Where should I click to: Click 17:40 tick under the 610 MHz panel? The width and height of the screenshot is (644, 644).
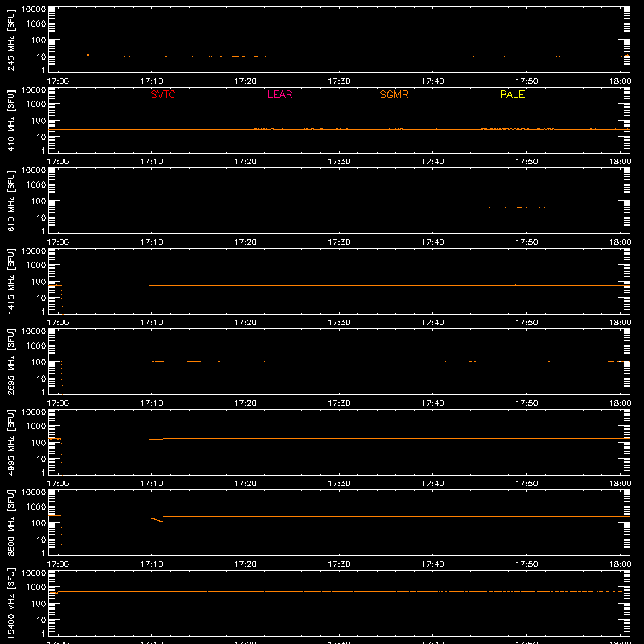(x=433, y=242)
